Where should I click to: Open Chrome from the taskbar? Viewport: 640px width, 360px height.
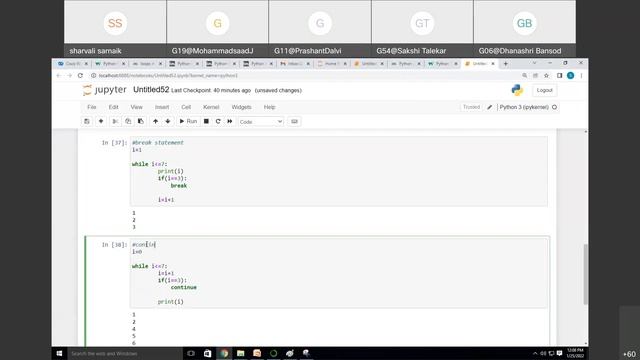tap(224, 353)
